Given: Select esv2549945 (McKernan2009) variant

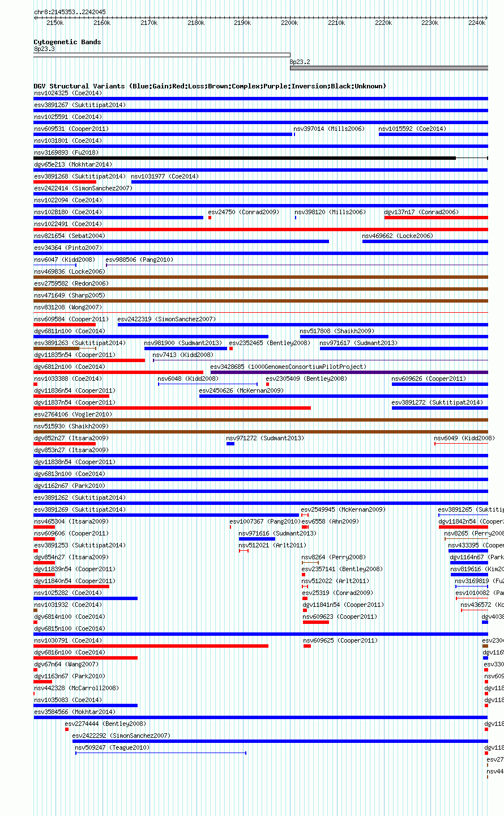Looking at the screenshot, I should [x=305, y=515].
